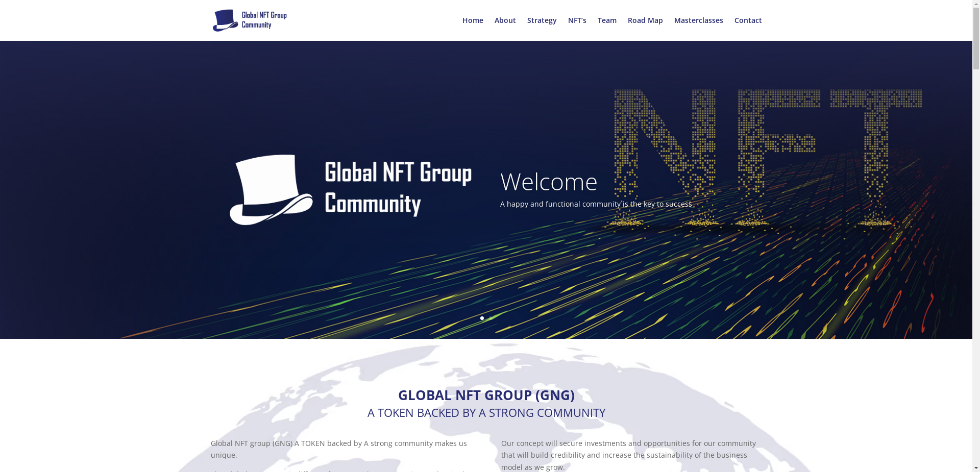This screenshot has width=980, height=472.
Task: Click 'A TOKEN BACKED BY A STRONG COMMUNITY' subheading
Action: click(x=486, y=413)
